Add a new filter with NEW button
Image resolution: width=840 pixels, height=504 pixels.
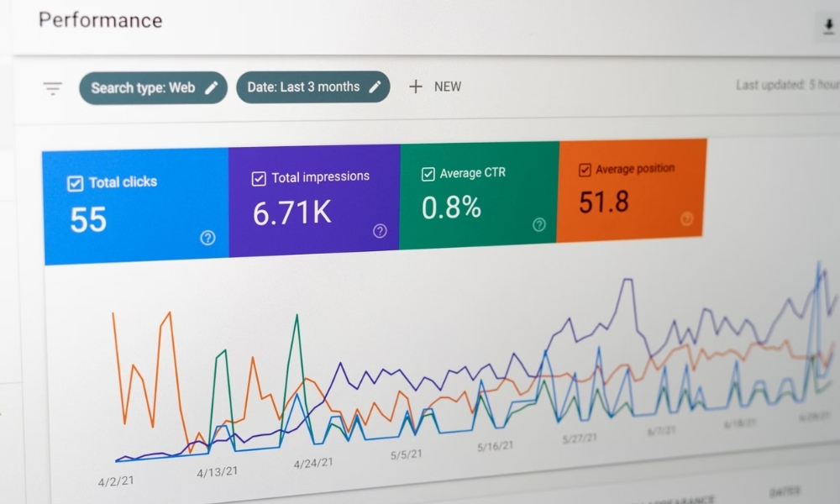click(435, 87)
